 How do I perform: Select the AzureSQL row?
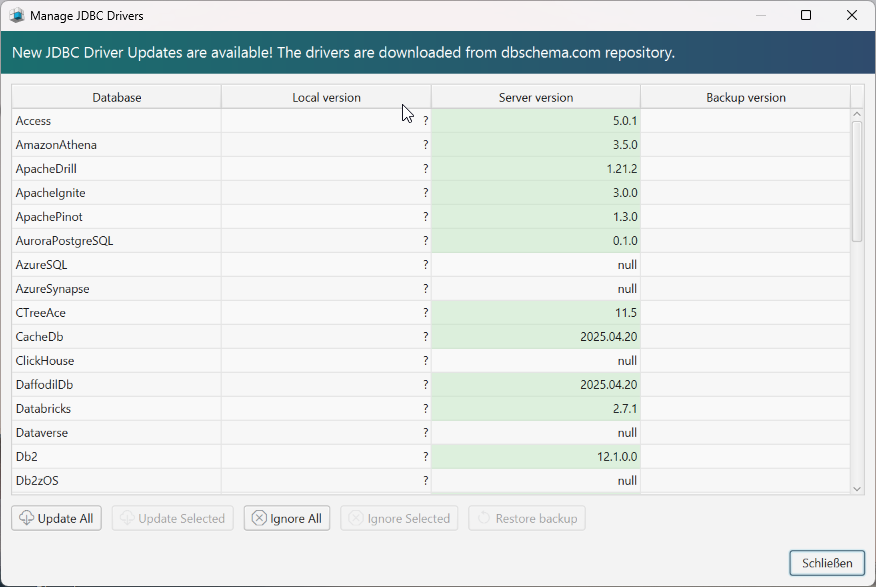431,265
